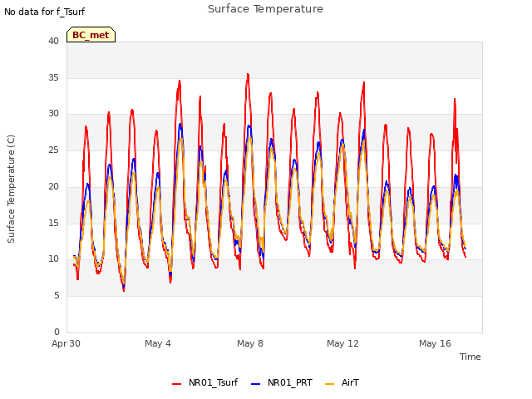Click the 40 y-axis tick label
The height and width of the screenshot is (399, 532).
tap(53, 41)
